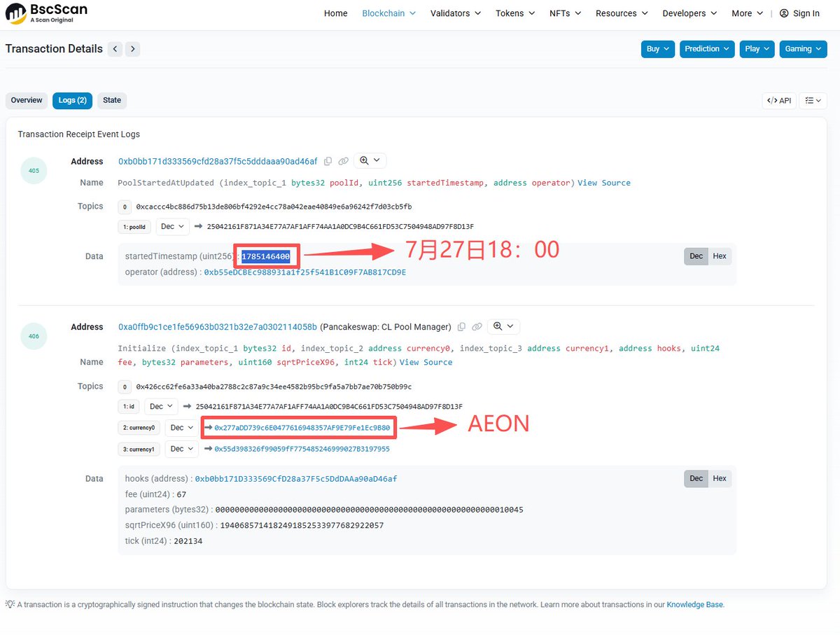The width and height of the screenshot is (840, 635).
Task: Select Hex for log 406 data
Action: [x=720, y=479]
